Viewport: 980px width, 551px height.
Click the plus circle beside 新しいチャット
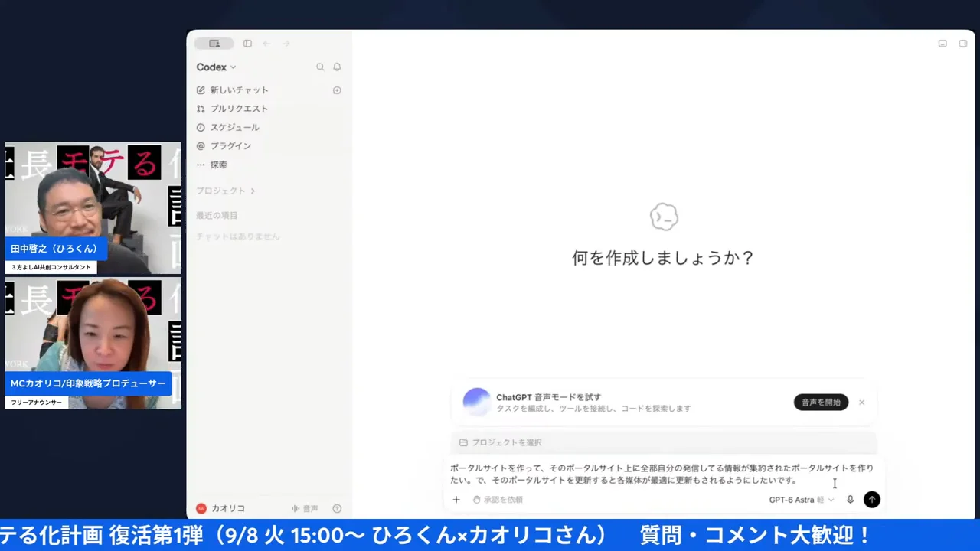pyautogui.click(x=337, y=90)
